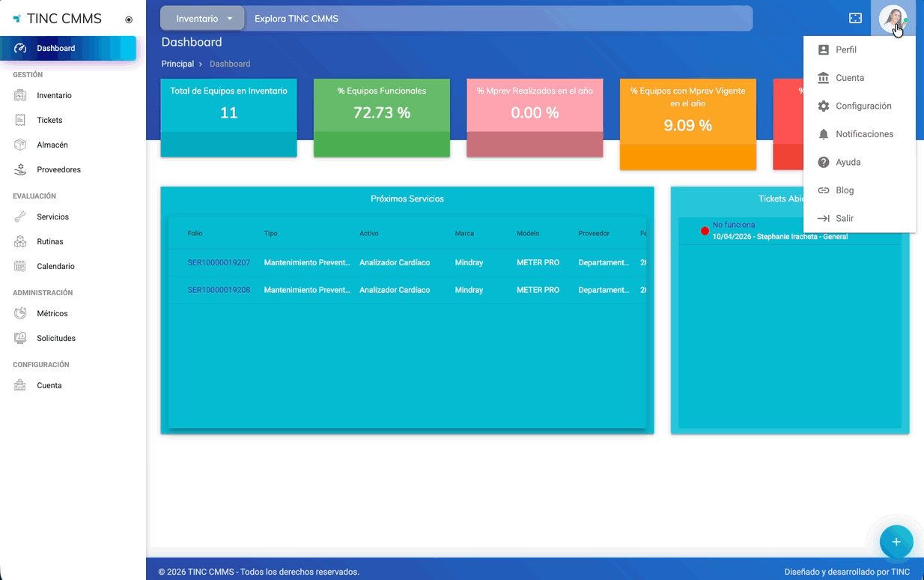Click the Tickets sidebar icon
This screenshot has height=580, width=924.
click(x=21, y=121)
